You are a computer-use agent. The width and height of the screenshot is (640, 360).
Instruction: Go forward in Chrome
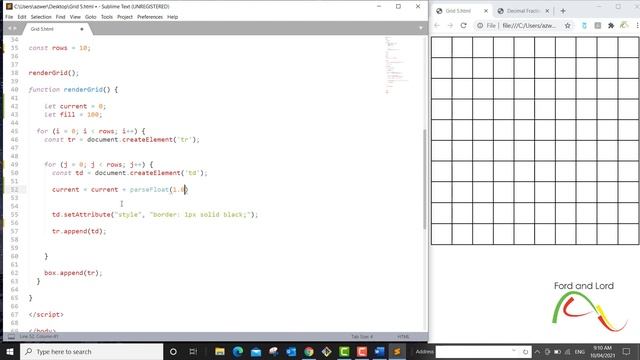click(450, 25)
